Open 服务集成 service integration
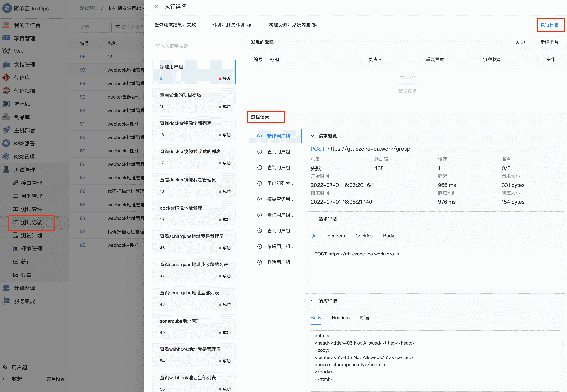This screenshot has width=567, height=392. (x=24, y=301)
